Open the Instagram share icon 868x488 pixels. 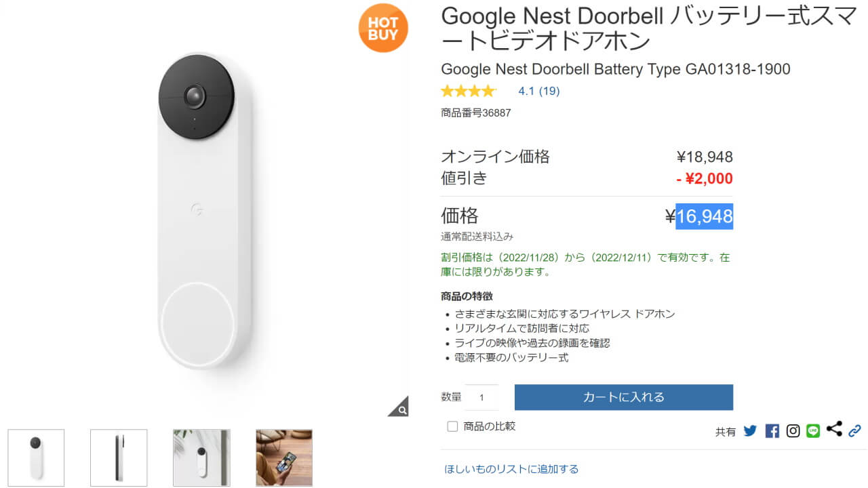point(793,430)
